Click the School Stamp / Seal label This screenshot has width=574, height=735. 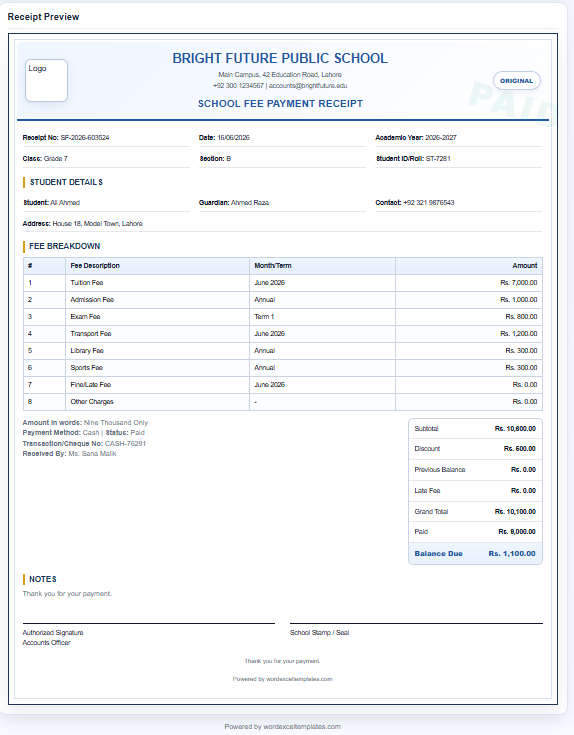click(x=320, y=632)
